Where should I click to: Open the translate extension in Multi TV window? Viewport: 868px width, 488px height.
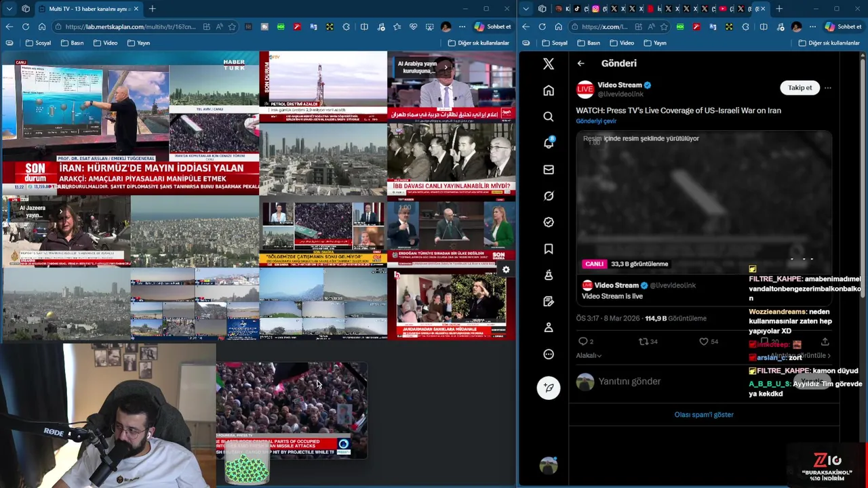[x=313, y=26]
